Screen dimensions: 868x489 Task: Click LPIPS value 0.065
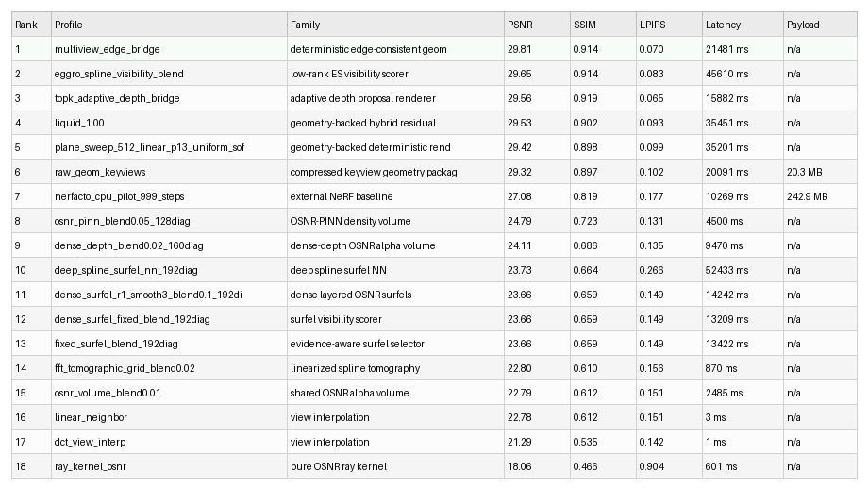[651, 98]
